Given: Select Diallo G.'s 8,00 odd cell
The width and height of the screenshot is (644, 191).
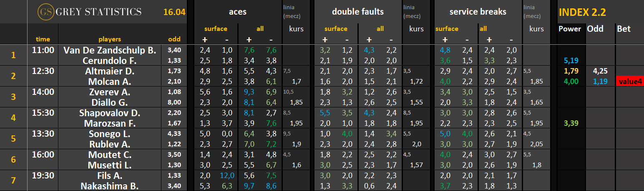Looking at the screenshot, I should tap(174, 102).
